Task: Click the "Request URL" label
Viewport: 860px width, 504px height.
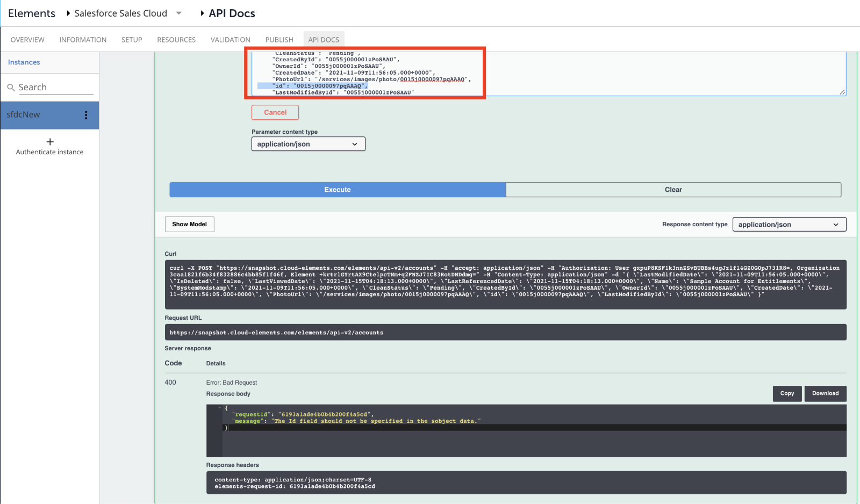Action: tap(183, 318)
